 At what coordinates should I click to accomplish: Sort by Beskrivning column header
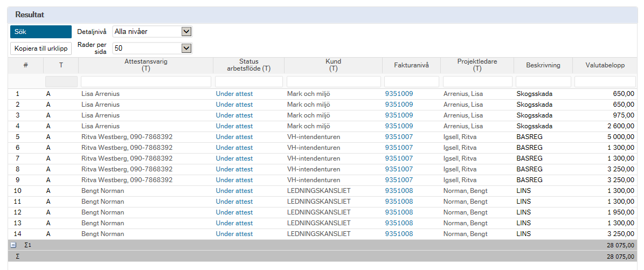tap(543, 65)
